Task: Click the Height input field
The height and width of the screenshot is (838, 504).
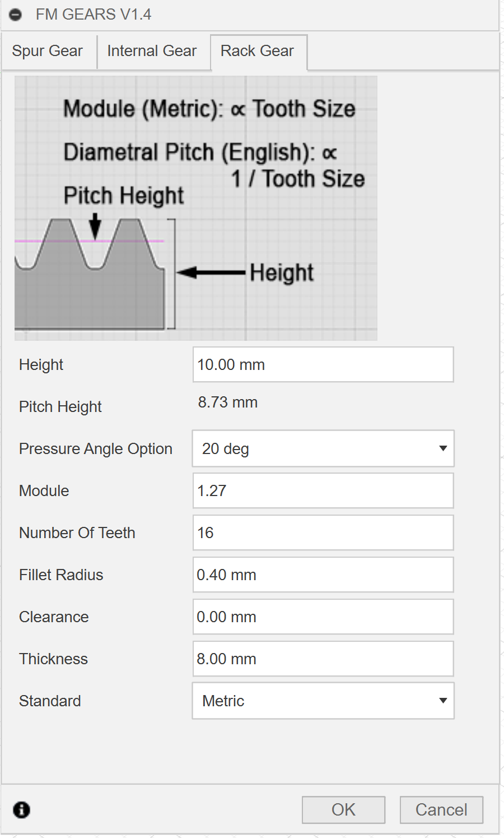Action: click(x=323, y=364)
